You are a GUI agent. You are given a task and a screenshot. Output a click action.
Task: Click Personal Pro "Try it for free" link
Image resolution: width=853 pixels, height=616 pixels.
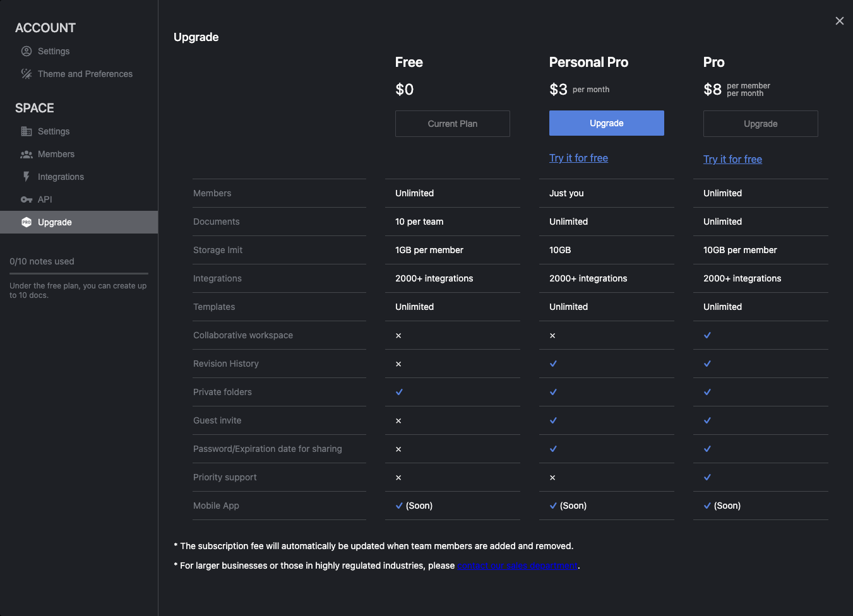point(578,158)
